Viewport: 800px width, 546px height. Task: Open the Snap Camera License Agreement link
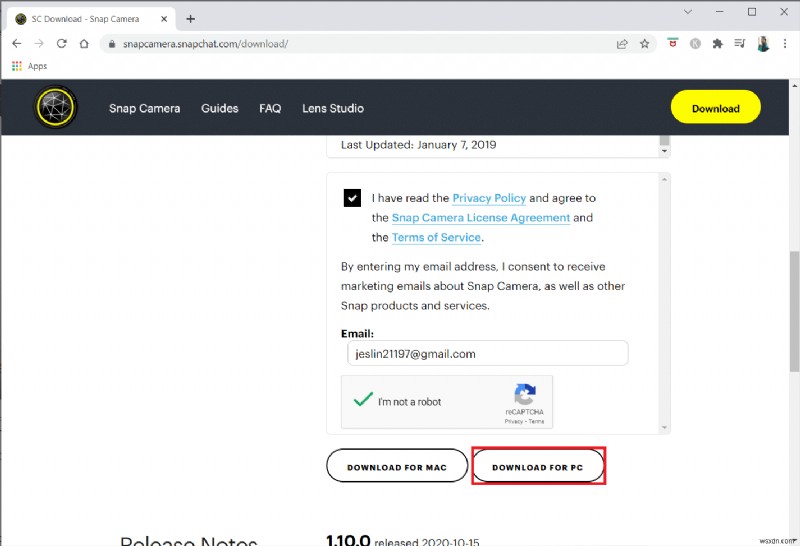(x=481, y=218)
